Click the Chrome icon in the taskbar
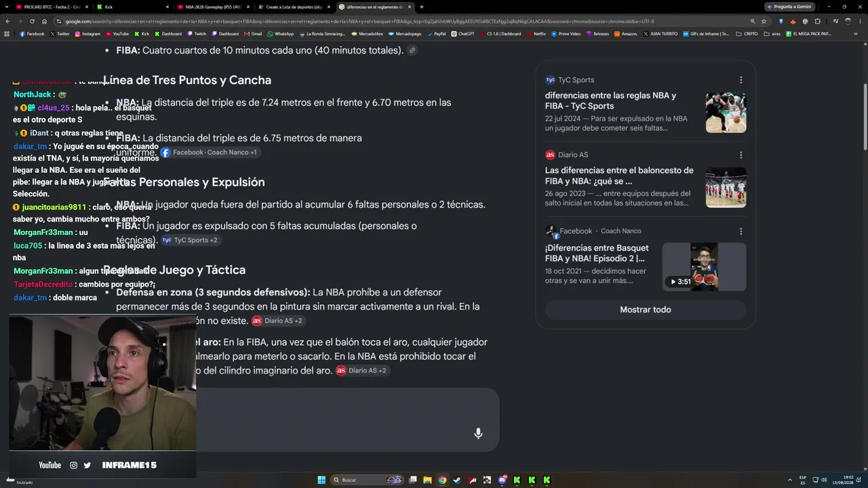Screen dimensions: 868x488 click(x=442, y=480)
